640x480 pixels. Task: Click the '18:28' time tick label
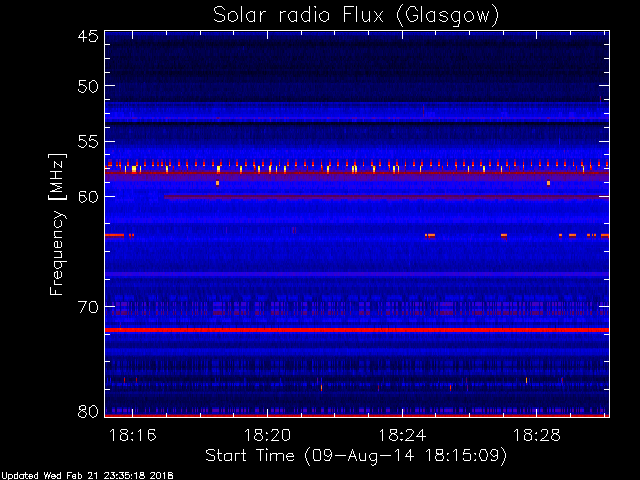click(x=537, y=435)
